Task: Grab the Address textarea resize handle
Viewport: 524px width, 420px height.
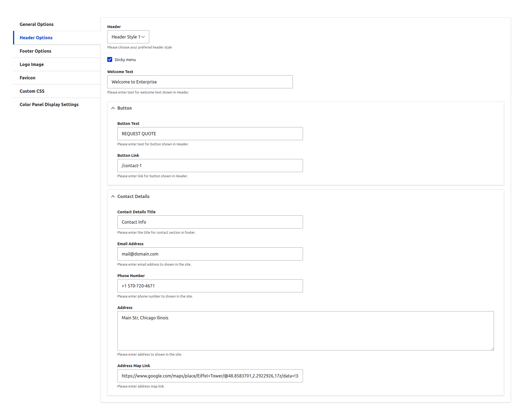Action: pos(492,349)
